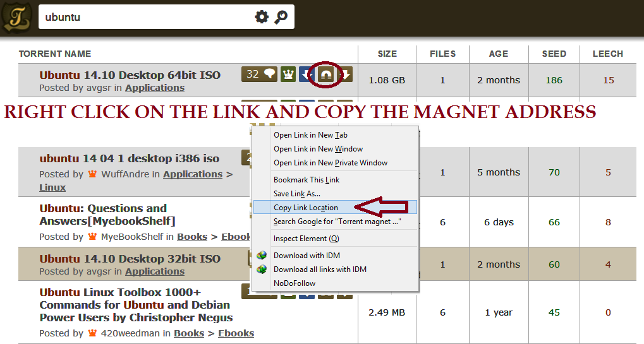Open Ubuntu Linux Toolbox 1000+ Commands torrent
Image resolution: width=644 pixels, height=344 pixels.
136,305
